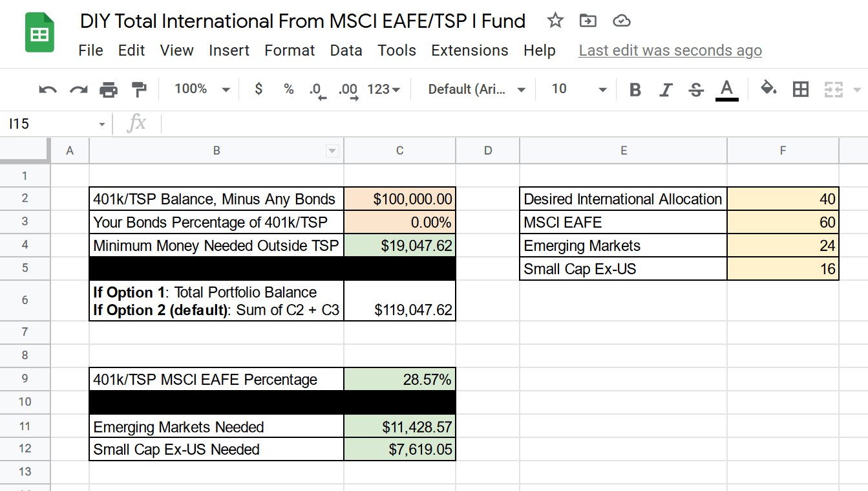Click the merge cells button
The width and height of the screenshot is (868, 491).
tap(834, 89)
